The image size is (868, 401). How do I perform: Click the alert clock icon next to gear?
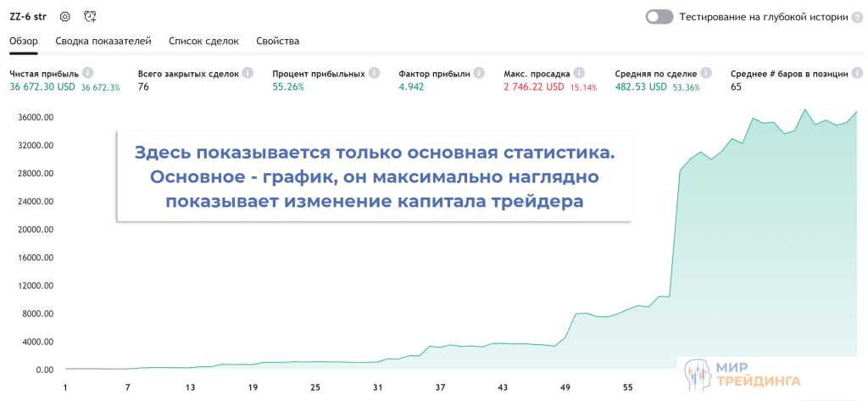91,16
